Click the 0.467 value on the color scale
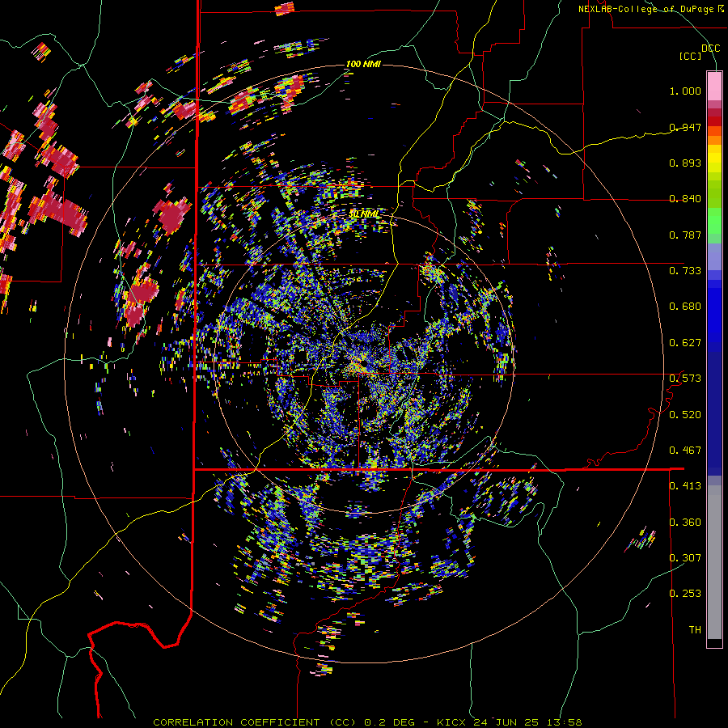This screenshot has width=728, height=728. [685, 451]
